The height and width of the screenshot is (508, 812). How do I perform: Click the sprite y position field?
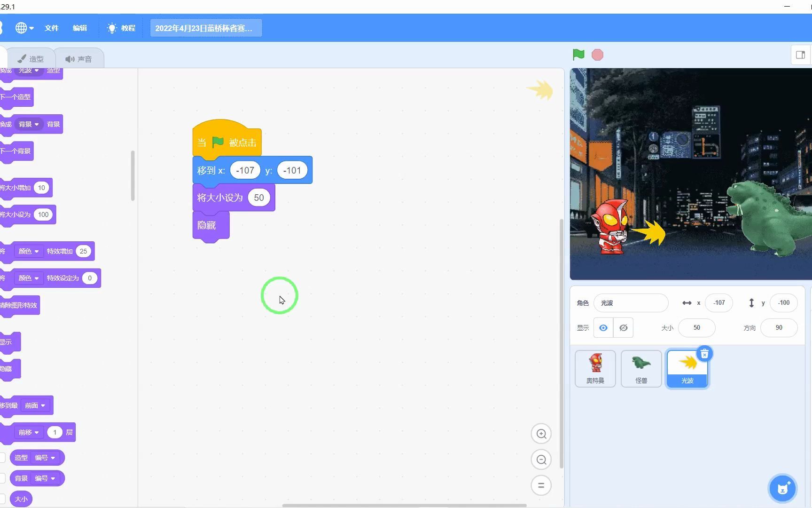(x=783, y=303)
